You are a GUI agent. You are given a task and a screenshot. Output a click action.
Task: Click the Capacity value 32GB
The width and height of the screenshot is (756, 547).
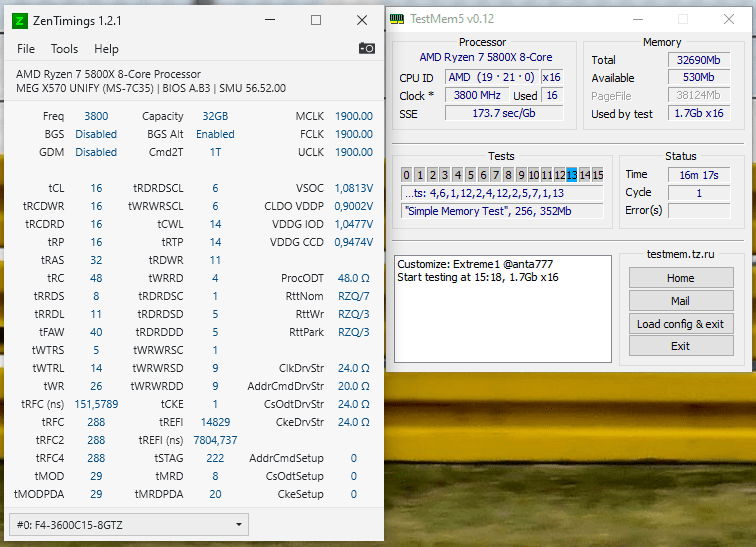(215, 116)
